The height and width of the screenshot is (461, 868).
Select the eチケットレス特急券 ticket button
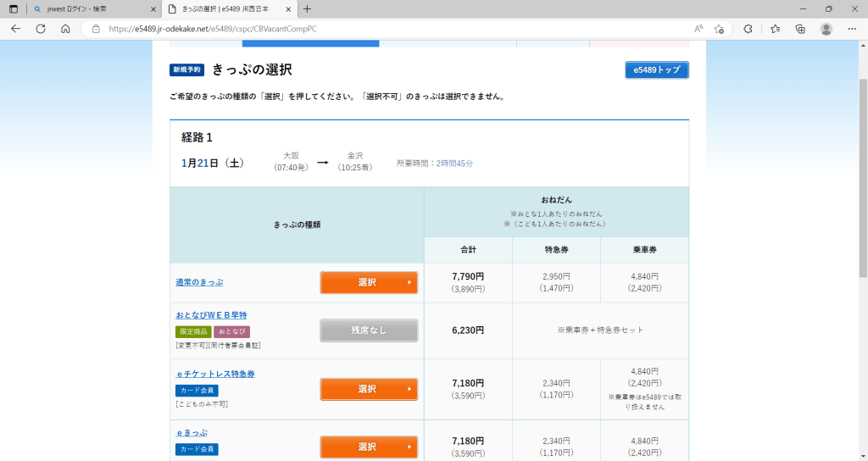[369, 389]
